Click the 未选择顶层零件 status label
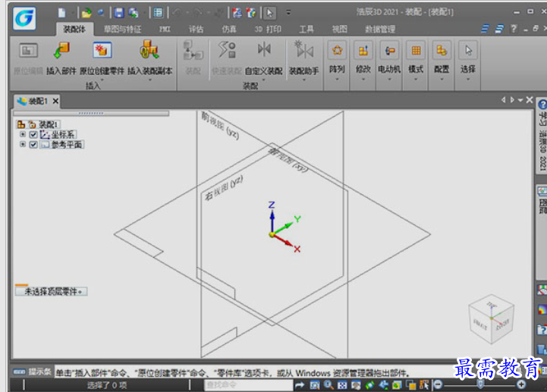The width and height of the screenshot is (547, 392). point(52,292)
